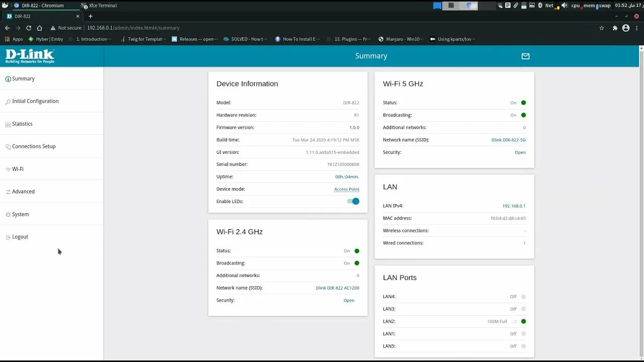Open the Xfce whisker menu mouse icon
644x362 pixels.
point(5,6)
